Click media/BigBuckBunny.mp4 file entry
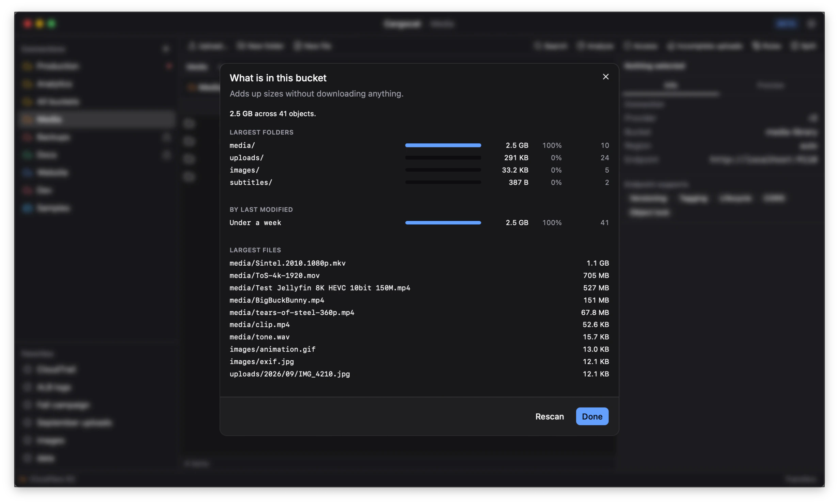839x504 pixels. 419,300
